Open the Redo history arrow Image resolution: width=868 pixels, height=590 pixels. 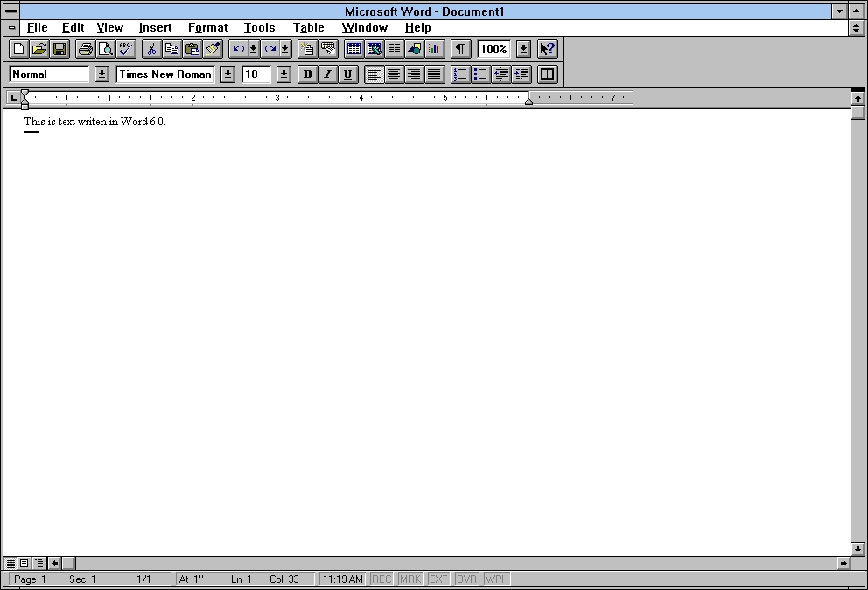284,49
